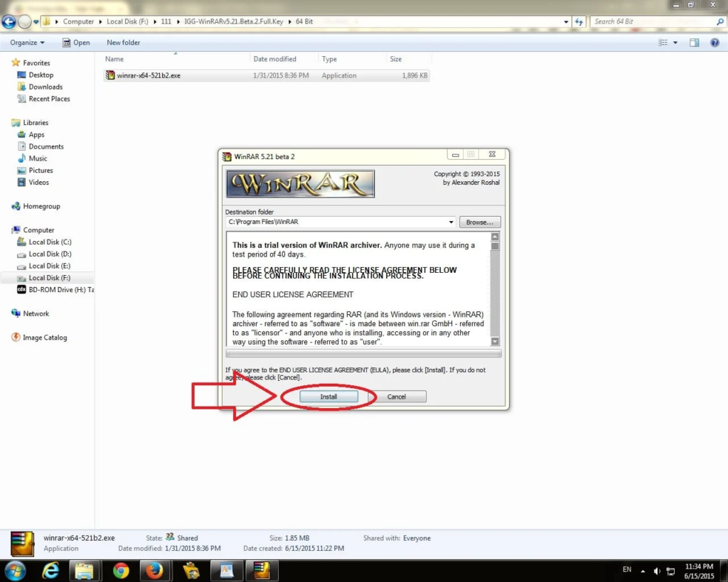Click the Install button in WinRAR setup

point(328,397)
